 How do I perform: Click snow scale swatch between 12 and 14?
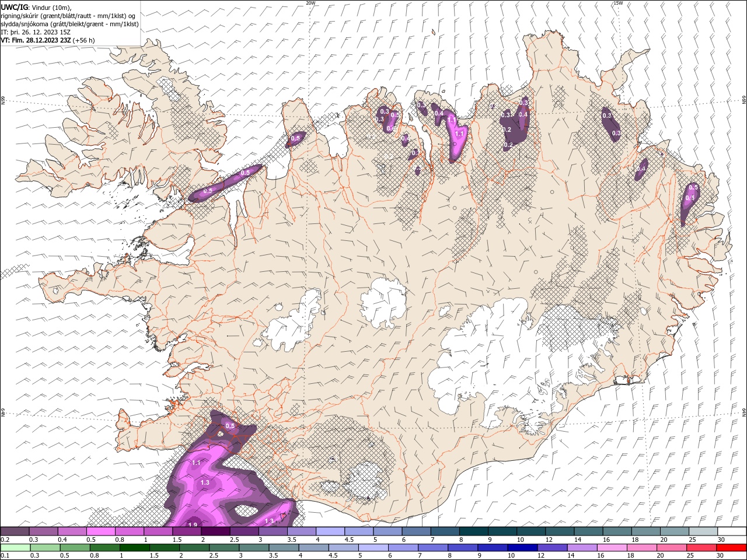click(560, 531)
